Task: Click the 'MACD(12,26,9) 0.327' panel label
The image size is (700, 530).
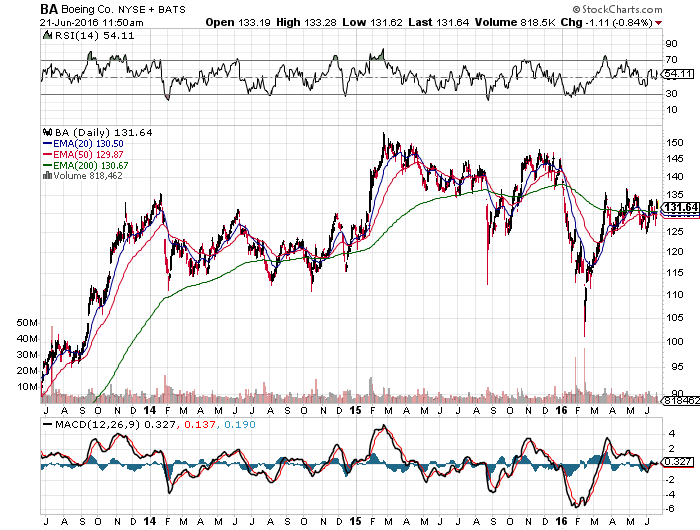Action: 115,424
